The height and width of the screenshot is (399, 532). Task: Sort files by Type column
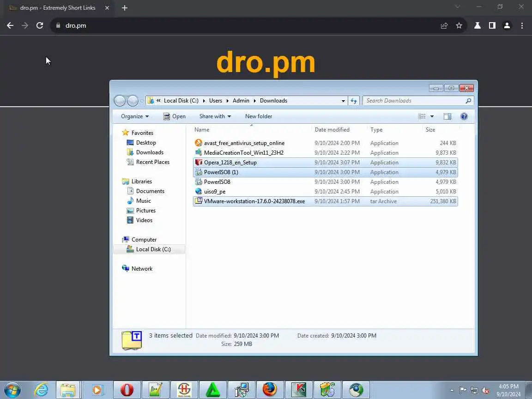(376, 130)
